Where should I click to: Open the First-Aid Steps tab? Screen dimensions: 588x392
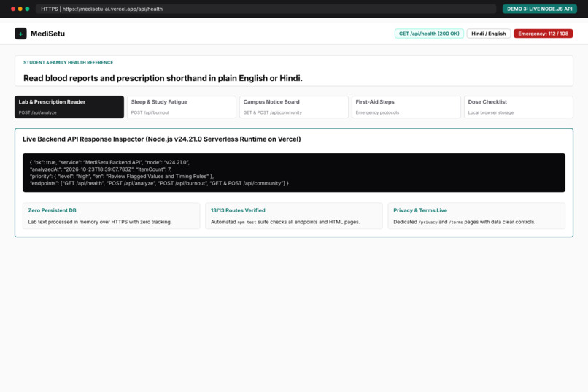click(406, 107)
